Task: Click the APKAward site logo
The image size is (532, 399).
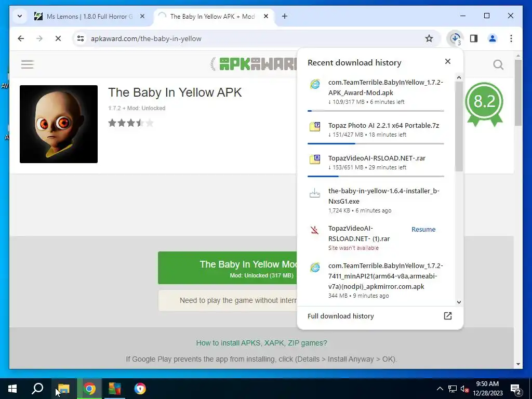Action: coord(253,64)
